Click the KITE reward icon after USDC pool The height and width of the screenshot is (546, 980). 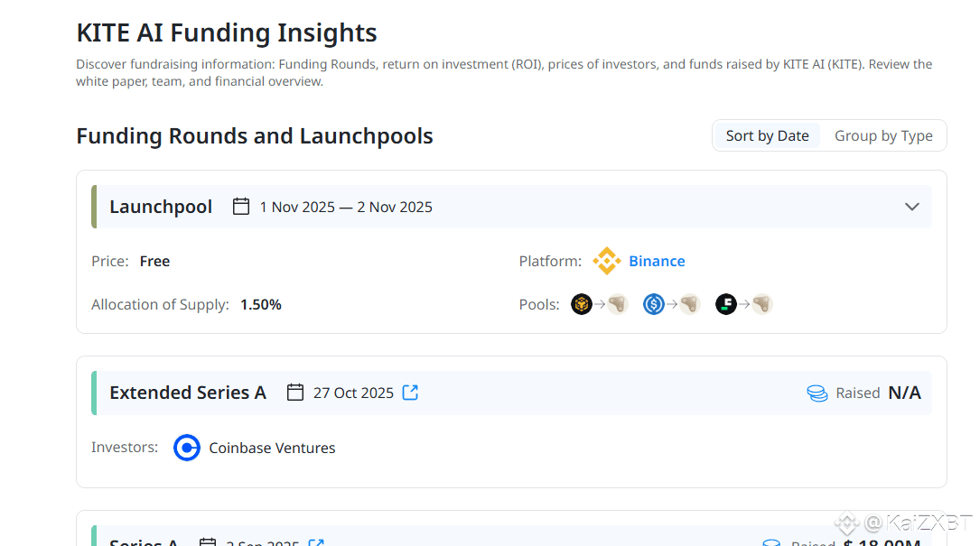pos(690,304)
